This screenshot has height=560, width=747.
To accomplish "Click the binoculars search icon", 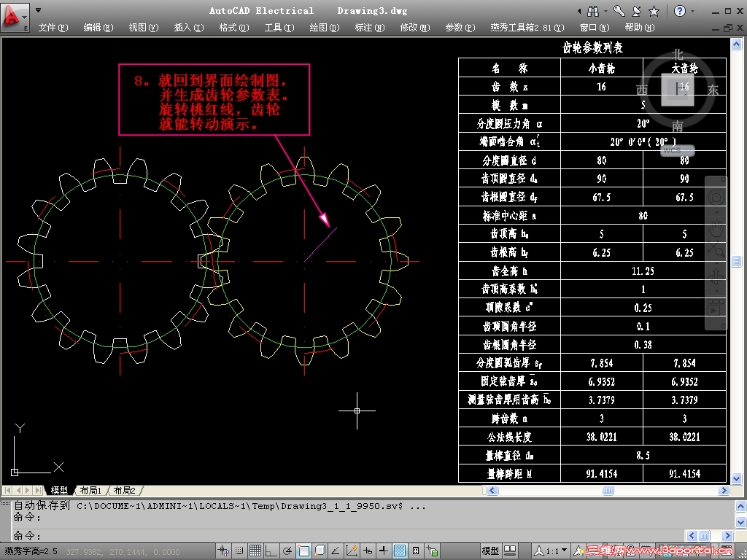I will [x=593, y=11].
